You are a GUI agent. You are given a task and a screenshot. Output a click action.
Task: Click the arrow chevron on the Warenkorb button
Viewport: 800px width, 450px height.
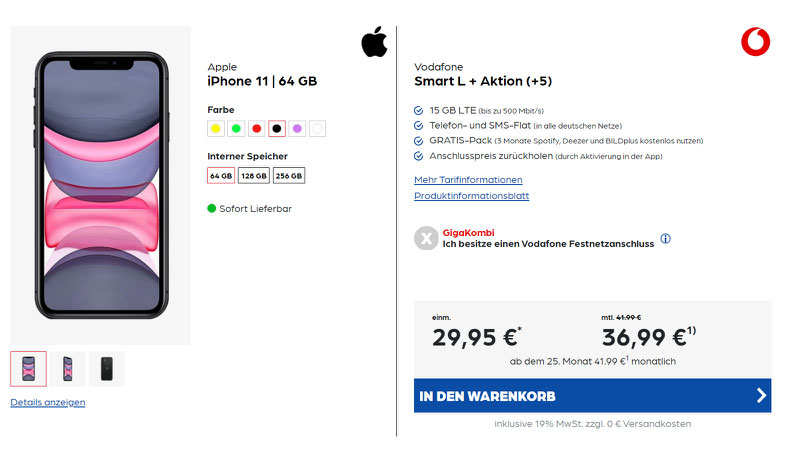[x=761, y=395]
